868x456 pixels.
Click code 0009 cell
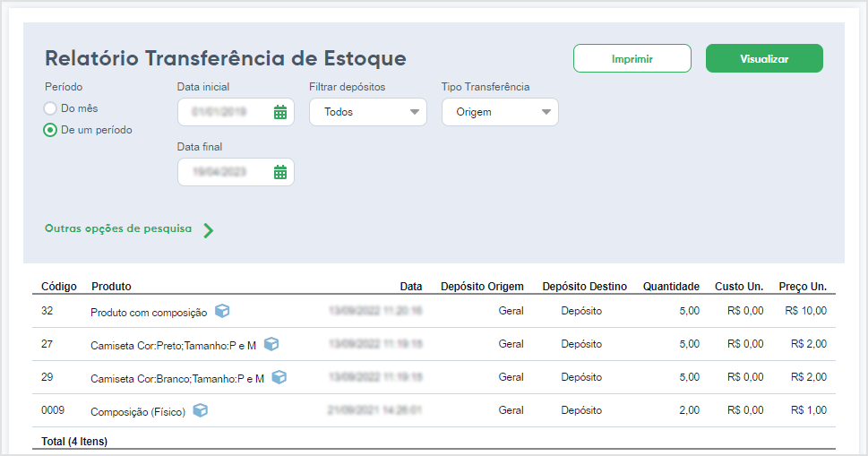(53, 410)
